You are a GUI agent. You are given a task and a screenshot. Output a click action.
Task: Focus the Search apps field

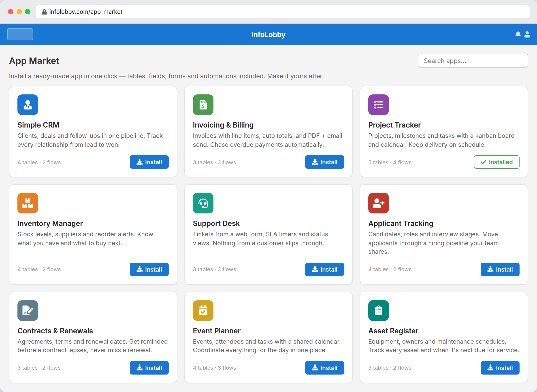pyautogui.click(x=473, y=61)
